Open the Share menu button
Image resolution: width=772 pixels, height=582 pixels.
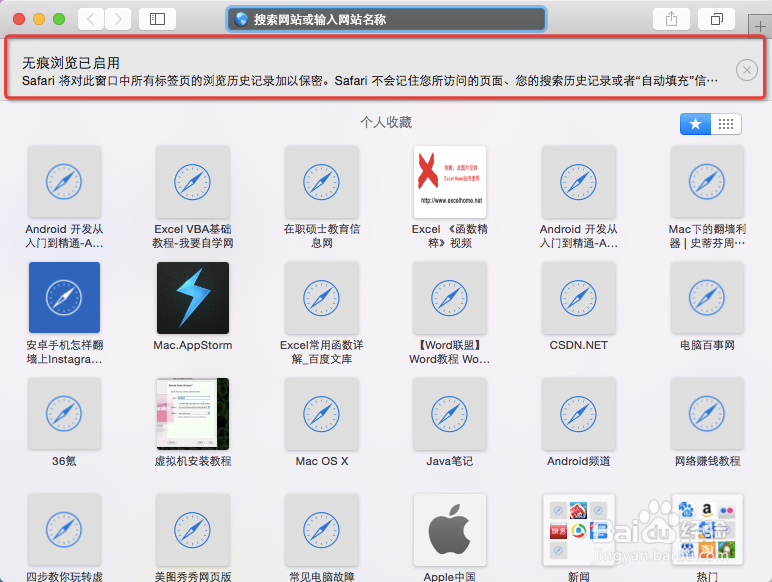click(x=671, y=20)
